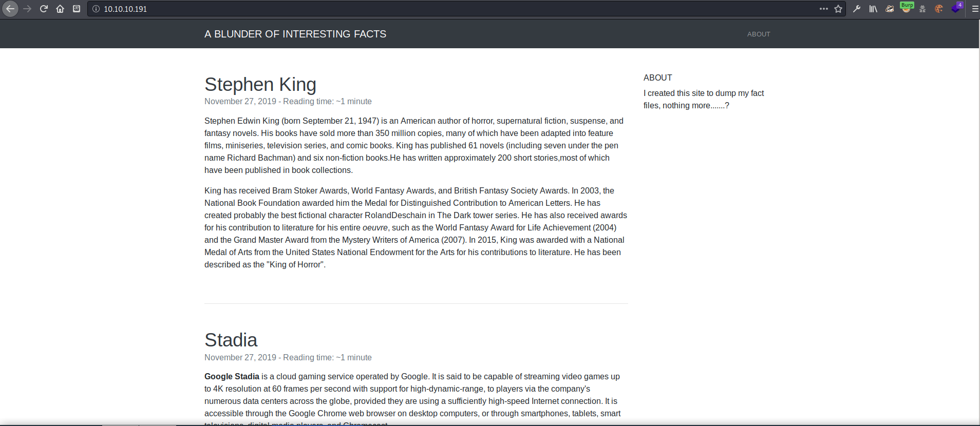The image size is (980, 426).
Task: Open the browser home page
Action: click(x=60, y=9)
